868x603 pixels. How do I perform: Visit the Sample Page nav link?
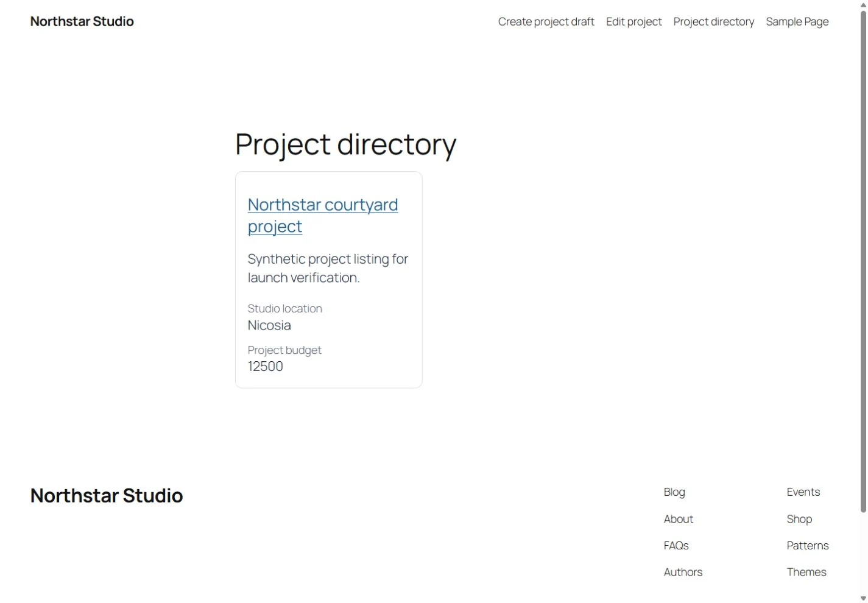tap(797, 22)
